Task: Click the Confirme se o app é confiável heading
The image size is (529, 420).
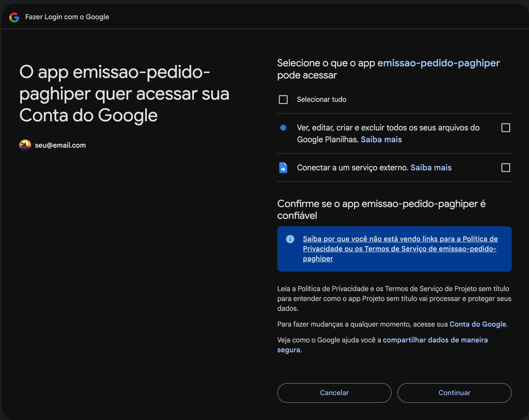Action: [x=381, y=210]
